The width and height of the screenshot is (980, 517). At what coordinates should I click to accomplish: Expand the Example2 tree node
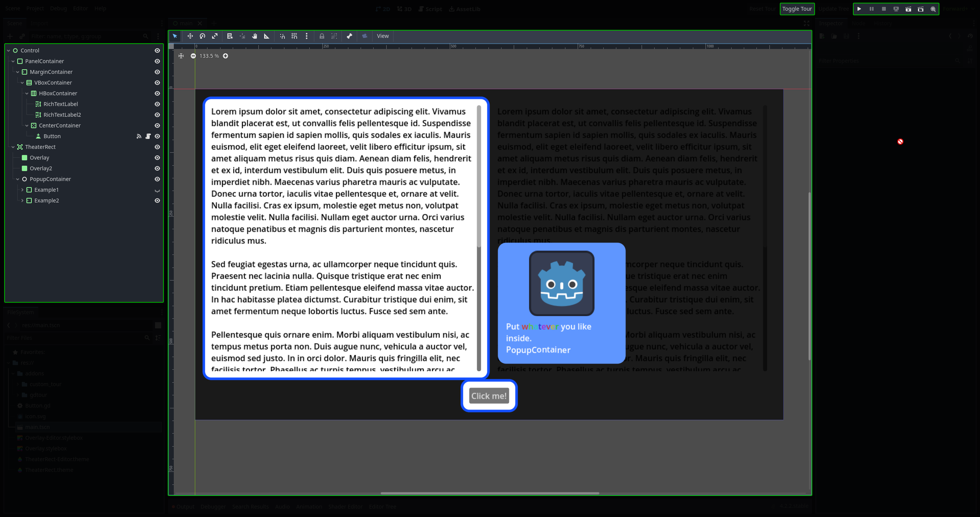pyautogui.click(x=22, y=201)
